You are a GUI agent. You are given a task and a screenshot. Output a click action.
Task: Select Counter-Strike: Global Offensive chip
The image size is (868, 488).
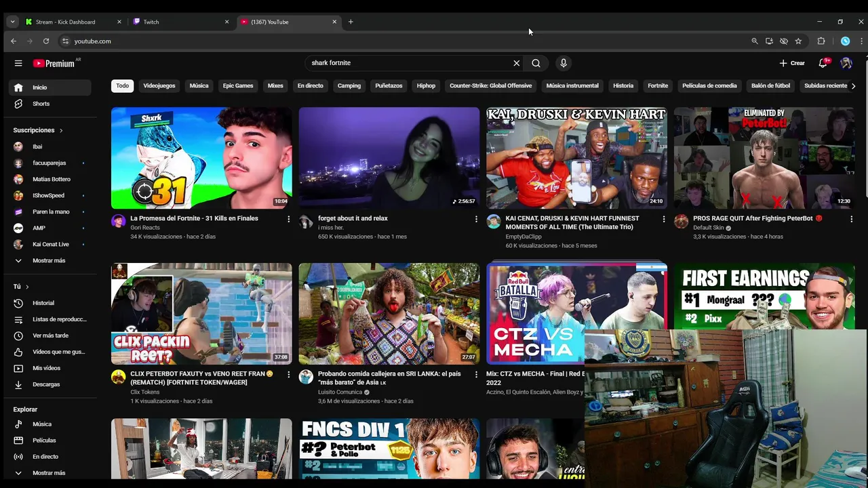coord(490,86)
